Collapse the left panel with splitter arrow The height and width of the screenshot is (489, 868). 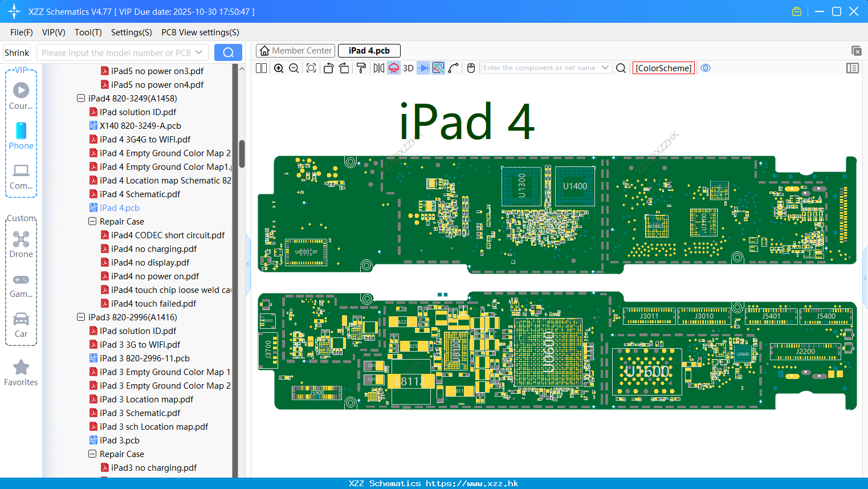[248, 263]
